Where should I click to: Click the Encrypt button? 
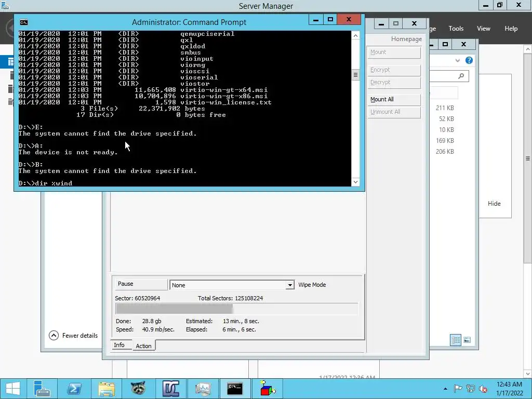click(x=394, y=70)
